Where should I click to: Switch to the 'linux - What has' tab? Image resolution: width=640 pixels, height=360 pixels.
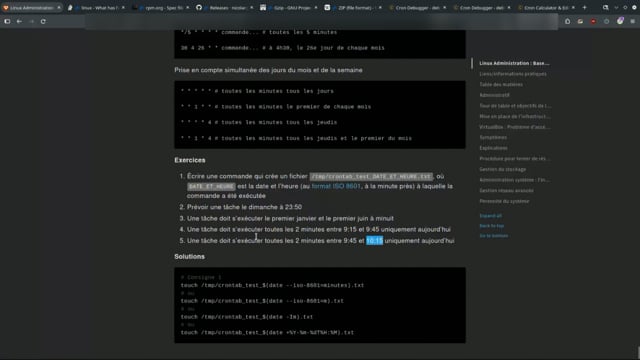pyautogui.click(x=96, y=7)
